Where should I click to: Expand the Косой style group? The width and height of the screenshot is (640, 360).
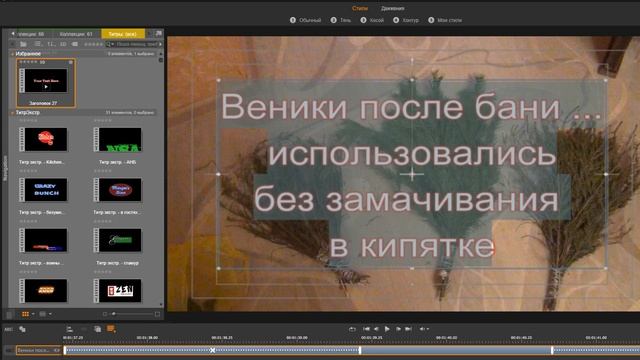click(372, 20)
